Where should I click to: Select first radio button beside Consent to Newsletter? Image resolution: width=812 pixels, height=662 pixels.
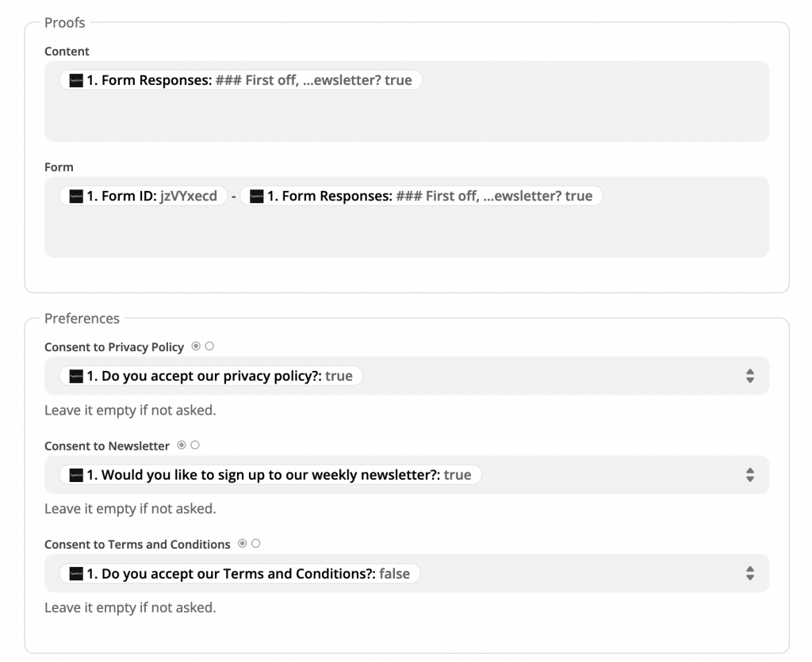point(182,446)
